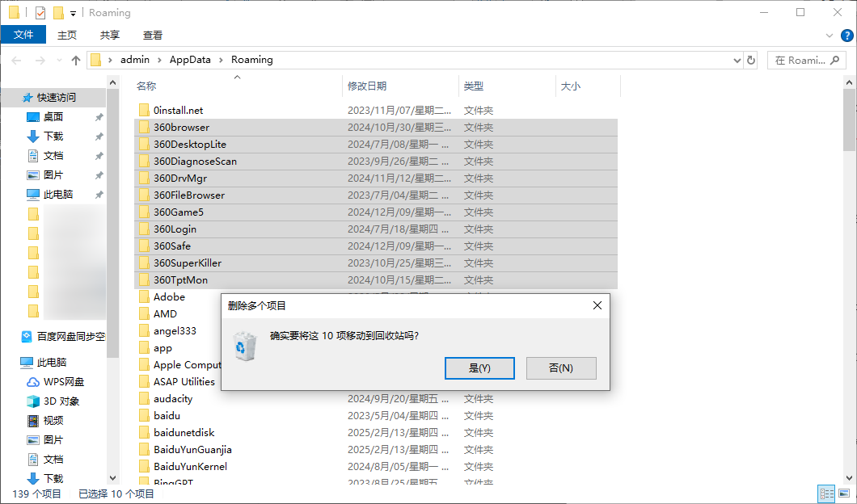Click the Up arrow to go to AppData
Image resolution: width=857 pixels, height=504 pixels.
[75, 59]
